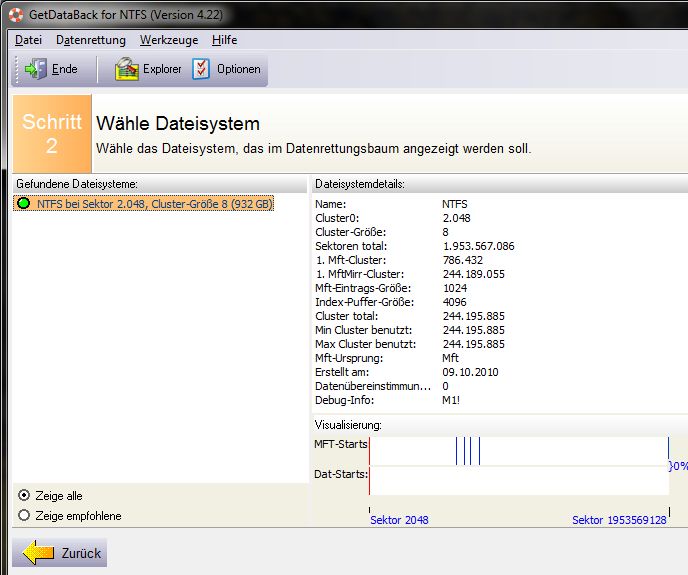Click the red marker in the Dat-Starts bar
Screen dimensions: 688x575
(369, 481)
